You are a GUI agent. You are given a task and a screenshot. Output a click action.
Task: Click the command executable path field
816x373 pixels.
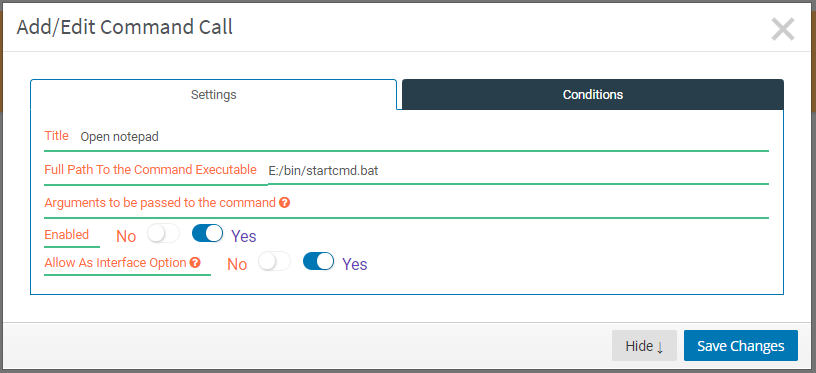coord(518,171)
